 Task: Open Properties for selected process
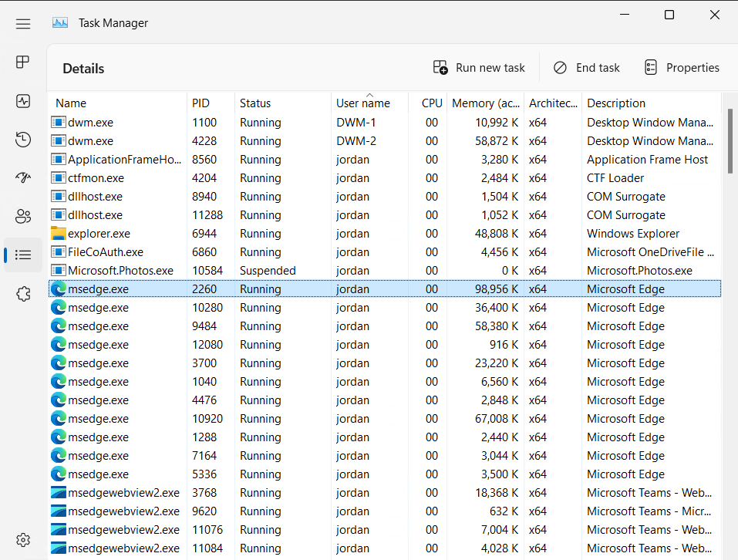coord(682,68)
